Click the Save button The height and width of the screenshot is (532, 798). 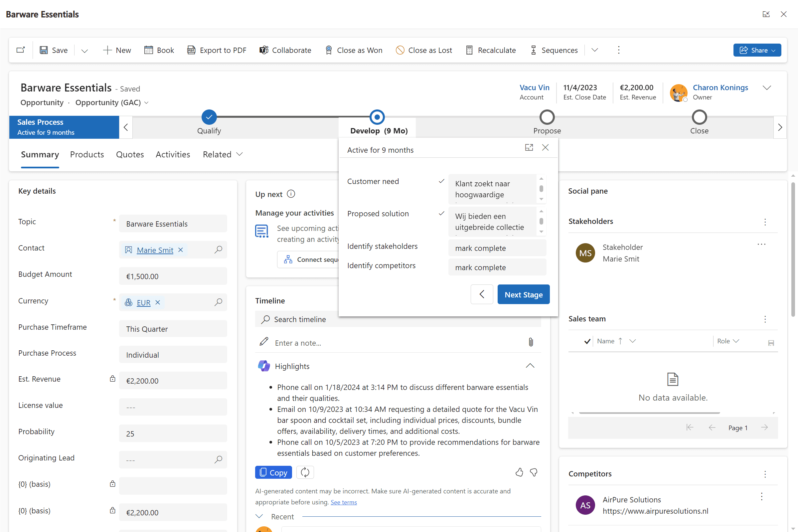tap(54, 50)
